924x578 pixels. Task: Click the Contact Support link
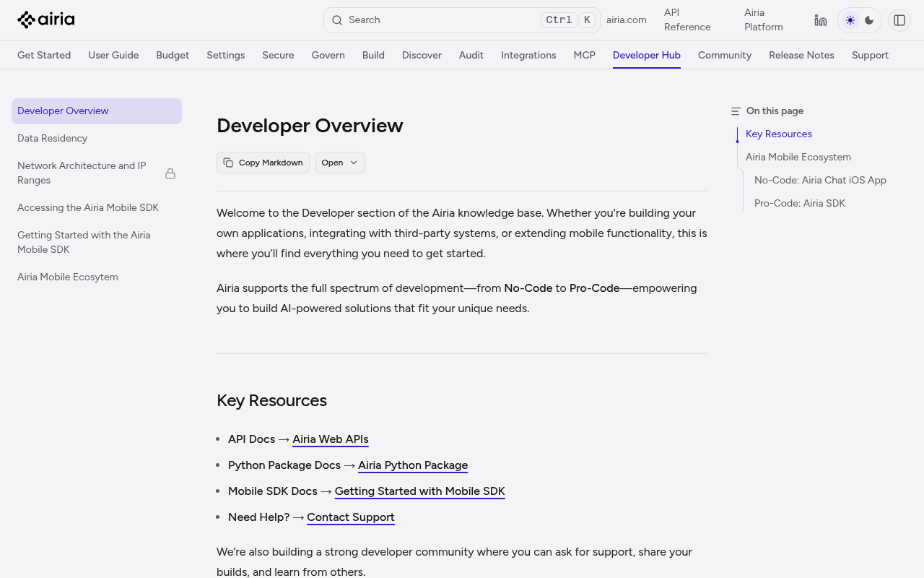(x=351, y=517)
